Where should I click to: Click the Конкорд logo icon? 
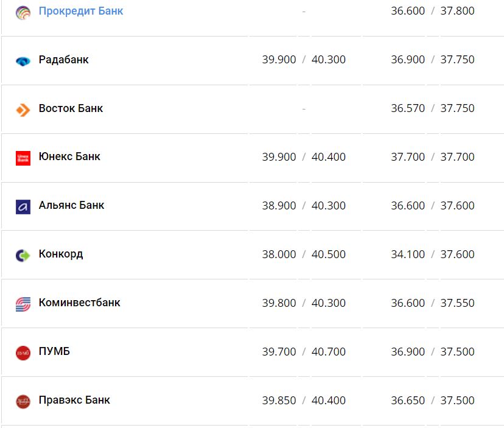pos(23,255)
